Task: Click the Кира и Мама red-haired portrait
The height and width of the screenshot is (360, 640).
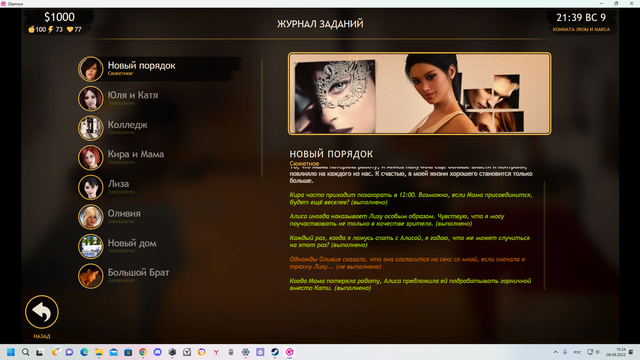Action: (x=91, y=158)
